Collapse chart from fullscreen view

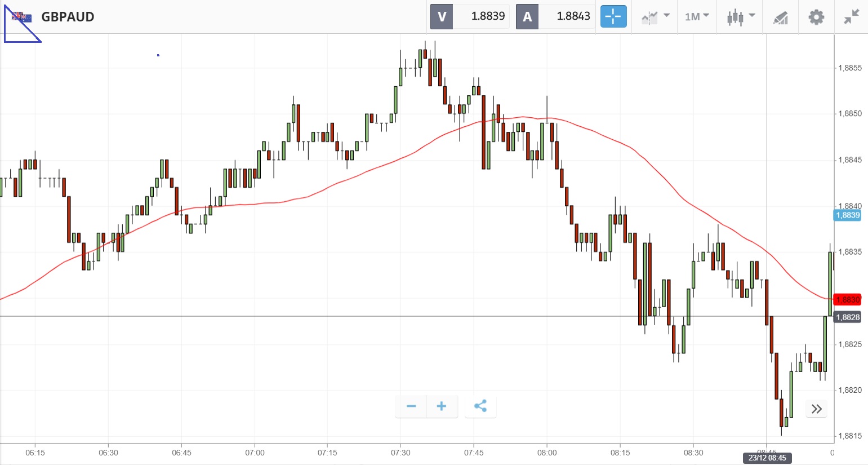[851, 17]
